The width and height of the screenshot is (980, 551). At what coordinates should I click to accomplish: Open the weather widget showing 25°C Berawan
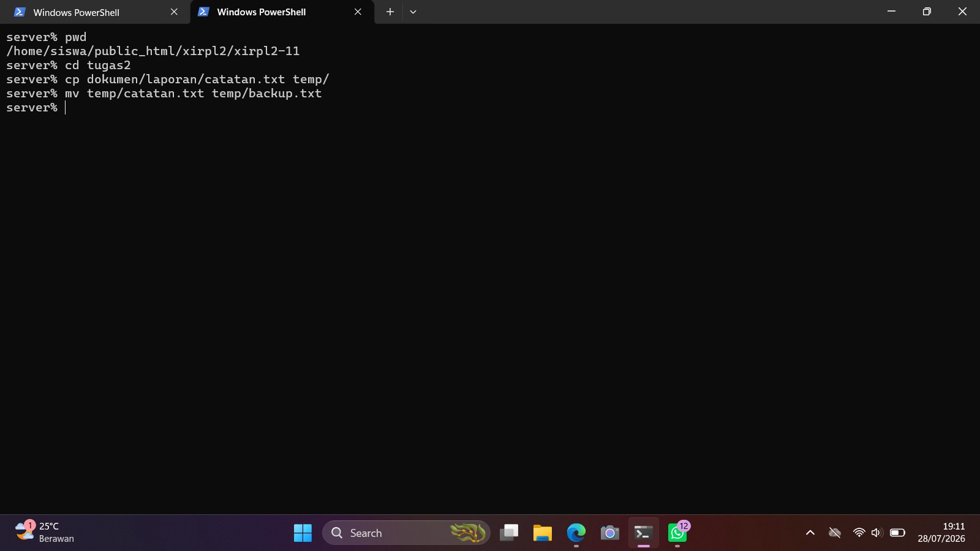point(45,533)
